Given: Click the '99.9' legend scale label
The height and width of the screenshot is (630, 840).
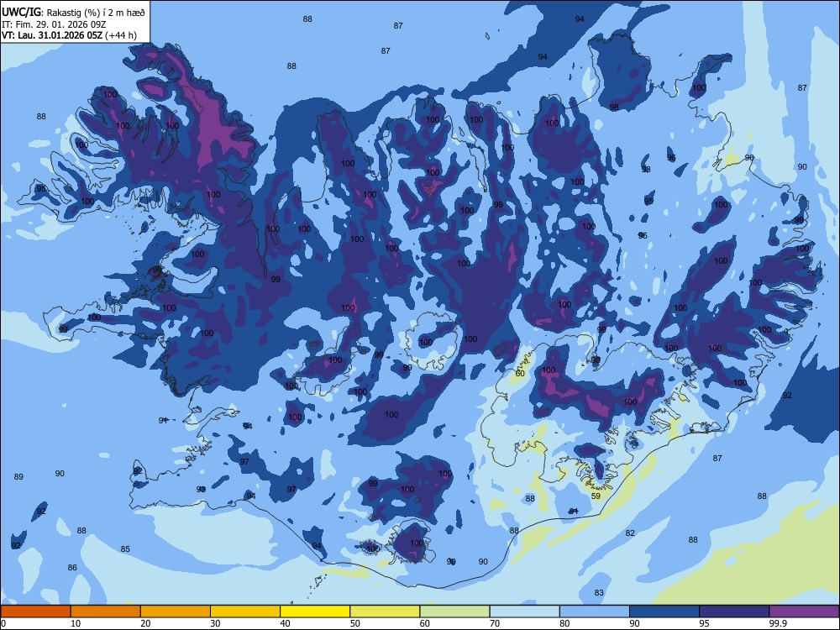Looking at the screenshot, I should [777, 623].
